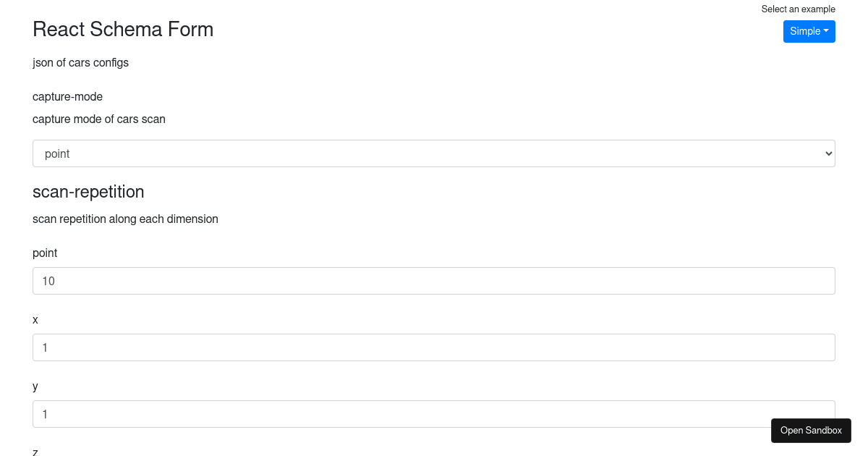
Task: Click the 'Select an example' caption
Action: pyautogui.click(x=799, y=9)
